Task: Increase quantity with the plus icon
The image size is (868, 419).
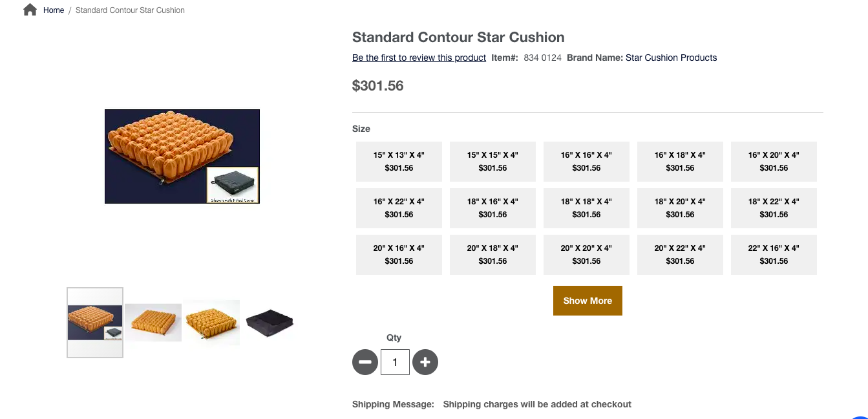Action: [x=425, y=362]
